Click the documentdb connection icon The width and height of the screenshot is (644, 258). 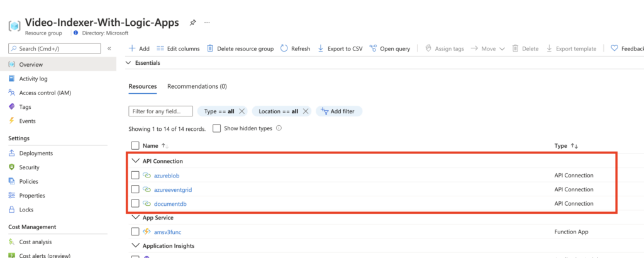(x=147, y=203)
